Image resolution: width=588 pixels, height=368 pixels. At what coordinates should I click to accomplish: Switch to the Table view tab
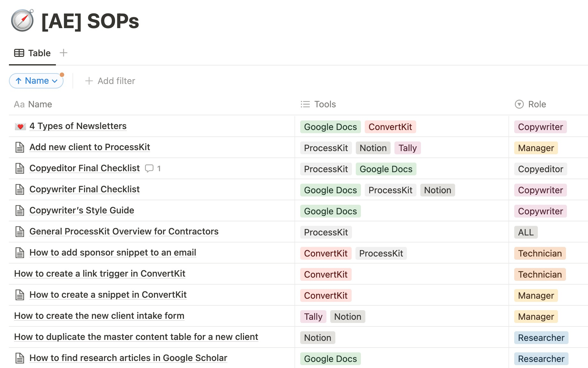tap(32, 53)
